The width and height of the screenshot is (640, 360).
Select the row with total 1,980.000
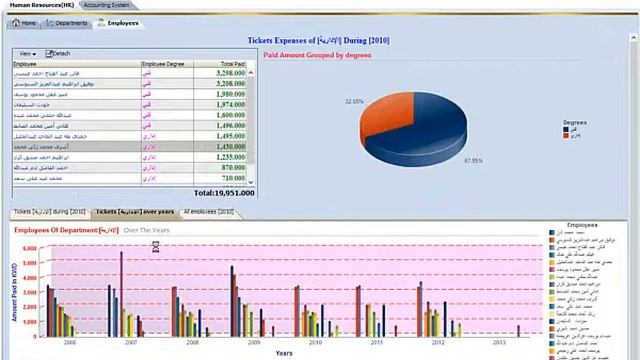(x=129, y=94)
